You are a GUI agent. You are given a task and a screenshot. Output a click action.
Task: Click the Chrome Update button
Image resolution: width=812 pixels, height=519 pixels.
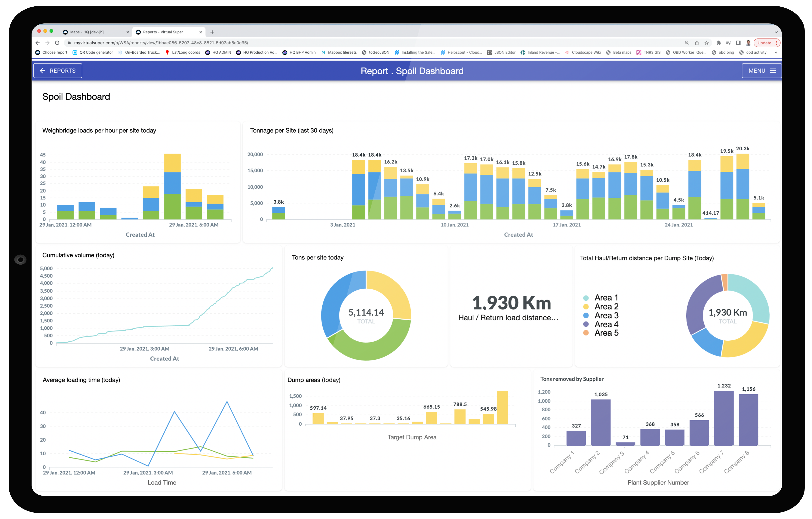[x=764, y=43]
